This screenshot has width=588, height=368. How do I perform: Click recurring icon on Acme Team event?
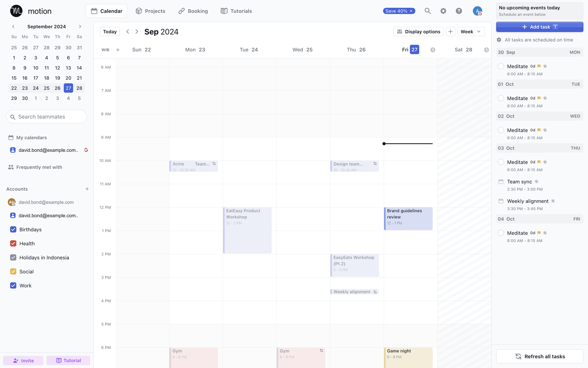(x=214, y=164)
